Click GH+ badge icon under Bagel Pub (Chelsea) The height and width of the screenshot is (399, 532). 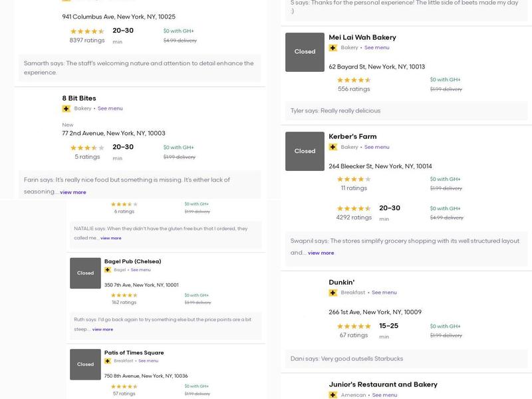(x=108, y=270)
